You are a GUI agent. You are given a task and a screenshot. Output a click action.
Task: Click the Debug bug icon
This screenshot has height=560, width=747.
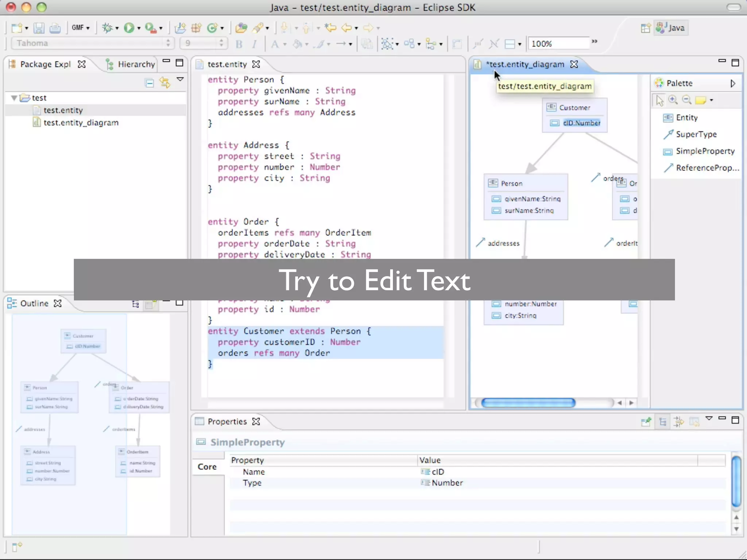[107, 28]
